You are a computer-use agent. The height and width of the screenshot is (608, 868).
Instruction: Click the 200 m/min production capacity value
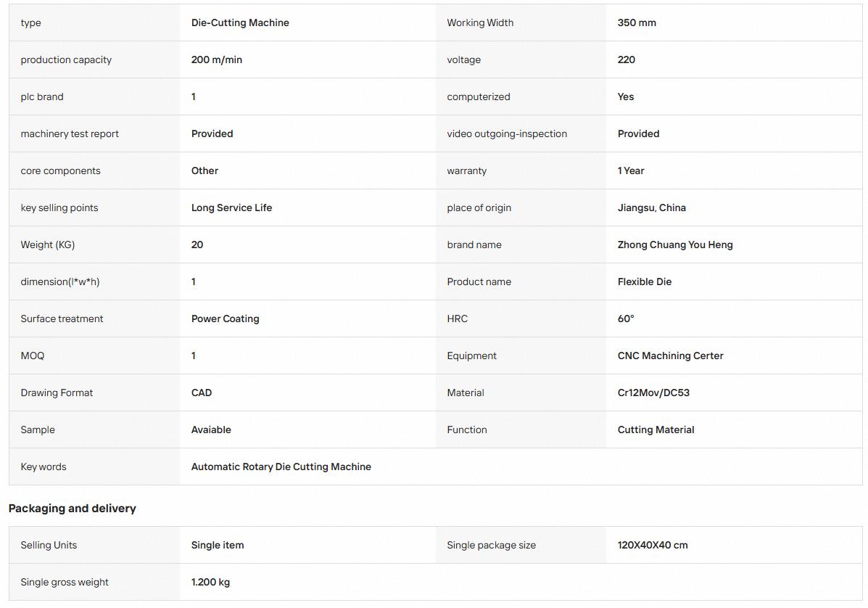click(x=216, y=59)
